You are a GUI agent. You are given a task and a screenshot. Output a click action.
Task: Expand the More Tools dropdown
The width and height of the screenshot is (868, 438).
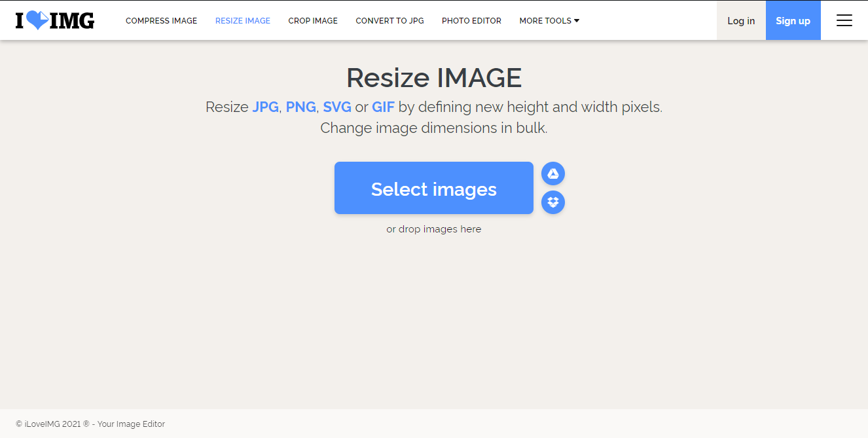click(x=549, y=21)
